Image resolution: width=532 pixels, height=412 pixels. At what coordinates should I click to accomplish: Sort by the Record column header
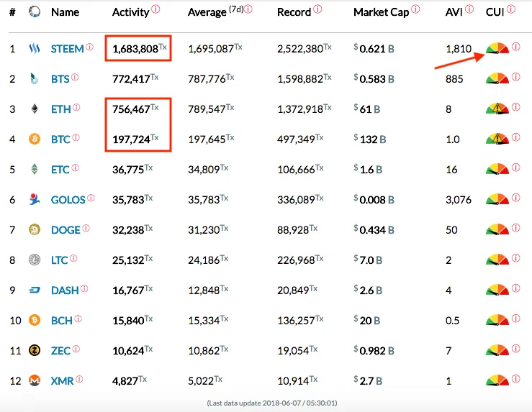(x=294, y=12)
